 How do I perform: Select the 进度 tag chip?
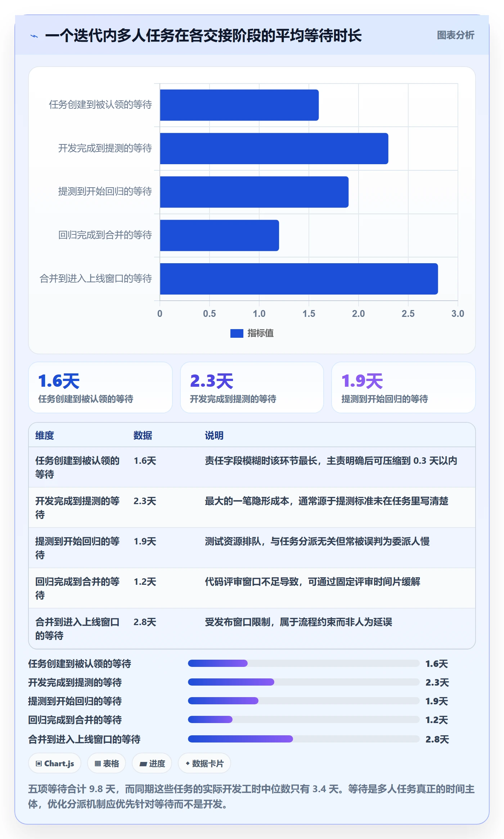[152, 763]
